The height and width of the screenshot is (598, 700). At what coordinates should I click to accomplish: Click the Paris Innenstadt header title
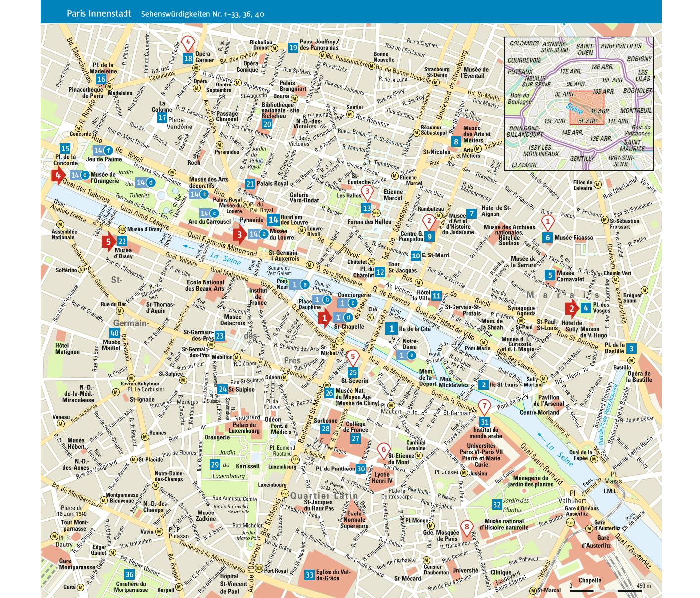[99, 14]
